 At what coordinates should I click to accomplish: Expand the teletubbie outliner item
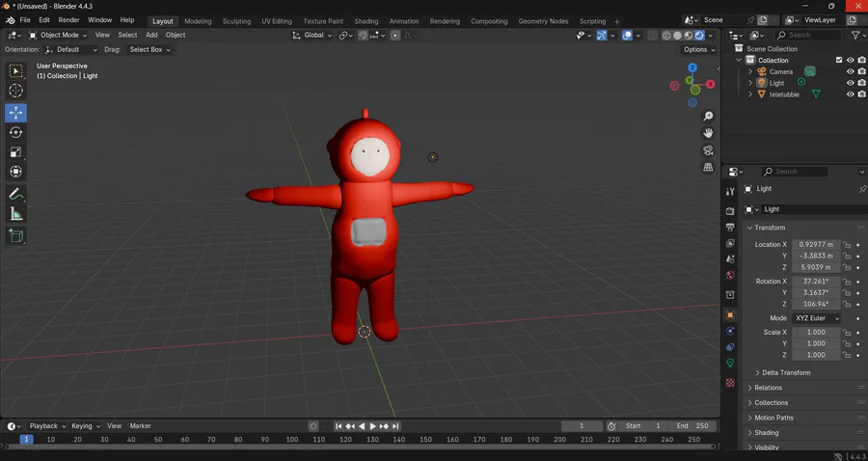tap(750, 95)
